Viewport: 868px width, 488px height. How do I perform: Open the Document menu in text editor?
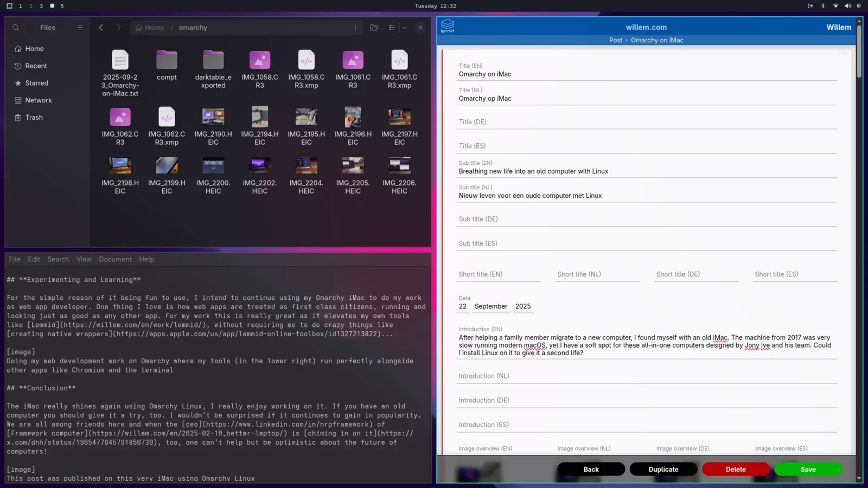pyautogui.click(x=115, y=259)
